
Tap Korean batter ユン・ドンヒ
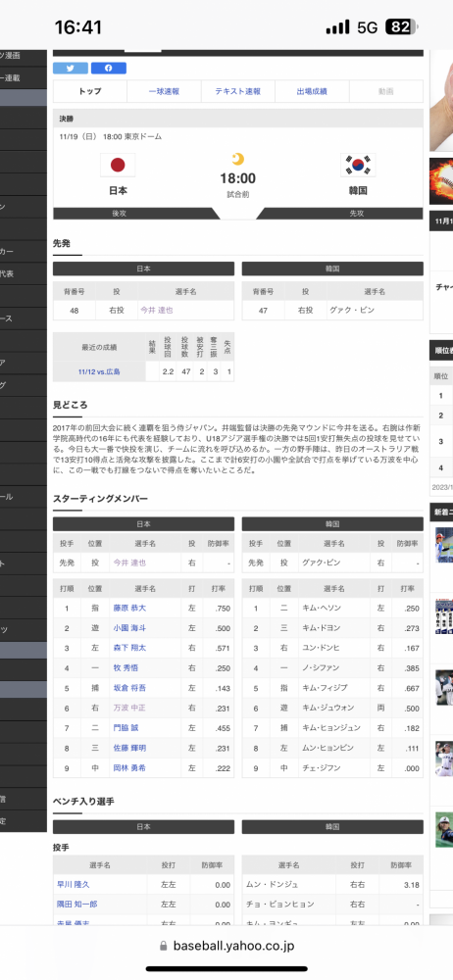(x=324, y=648)
